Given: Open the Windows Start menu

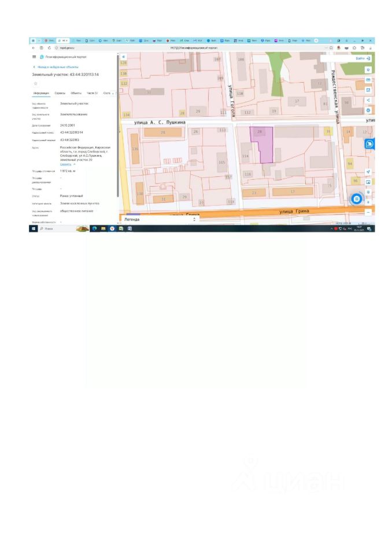Looking at the screenshot, I should [x=34, y=229].
